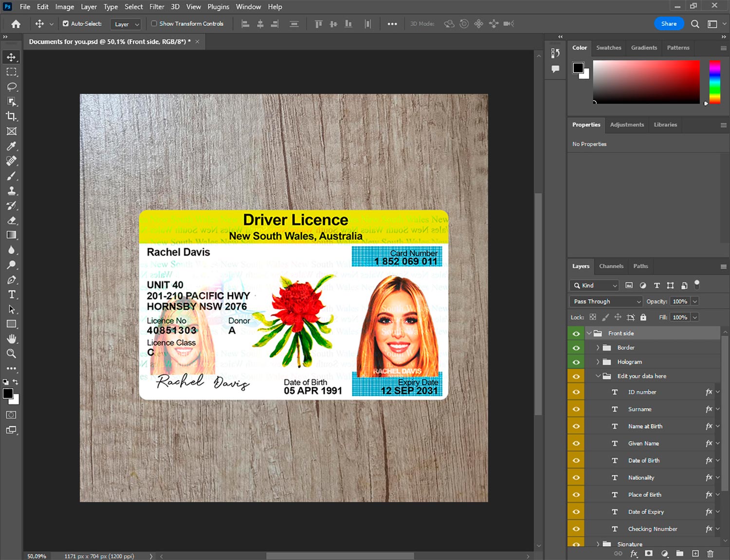Enable Show Transform Controls checkbox

click(x=154, y=23)
